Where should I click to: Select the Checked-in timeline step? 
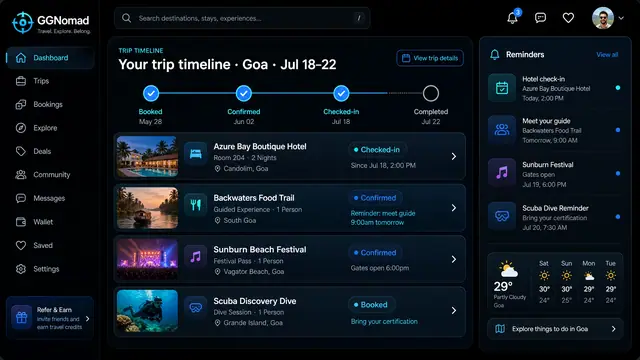pos(341,93)
